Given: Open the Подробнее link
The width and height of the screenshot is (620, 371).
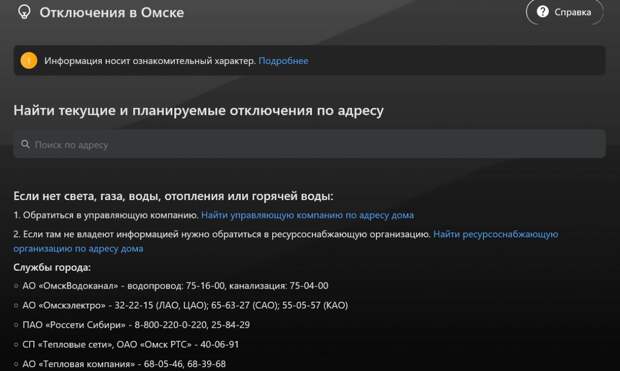Looking at the screenshot, I should [283, 61].
